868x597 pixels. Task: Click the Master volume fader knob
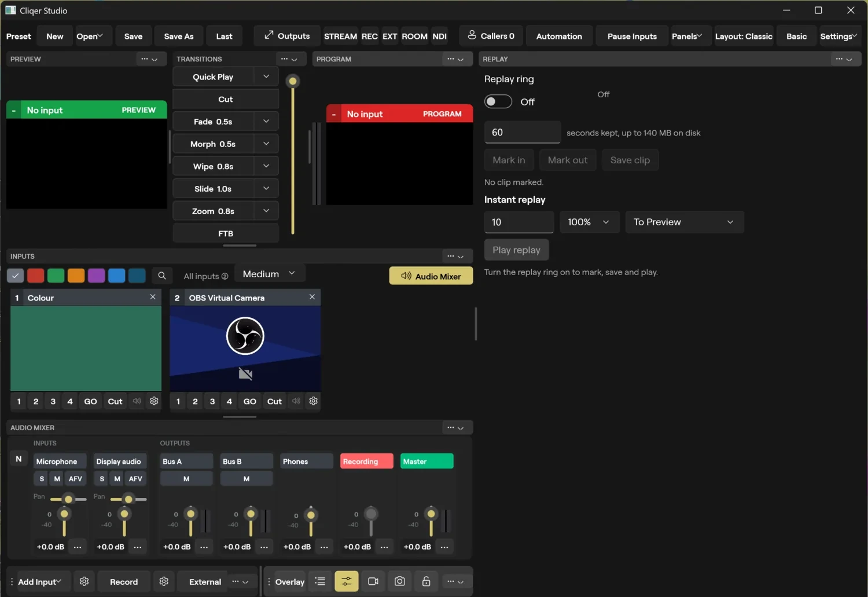pos(431,514)
